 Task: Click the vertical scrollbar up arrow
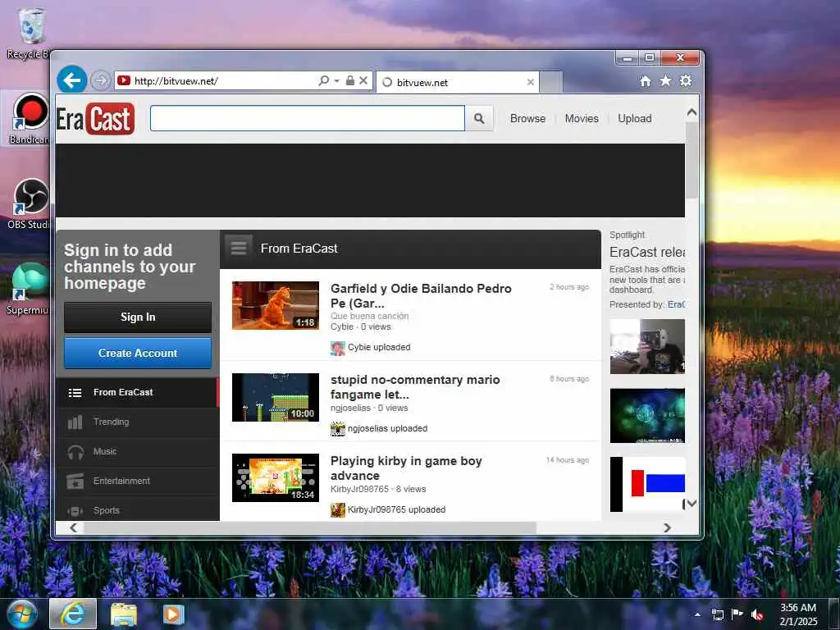[x=692, y=112]
